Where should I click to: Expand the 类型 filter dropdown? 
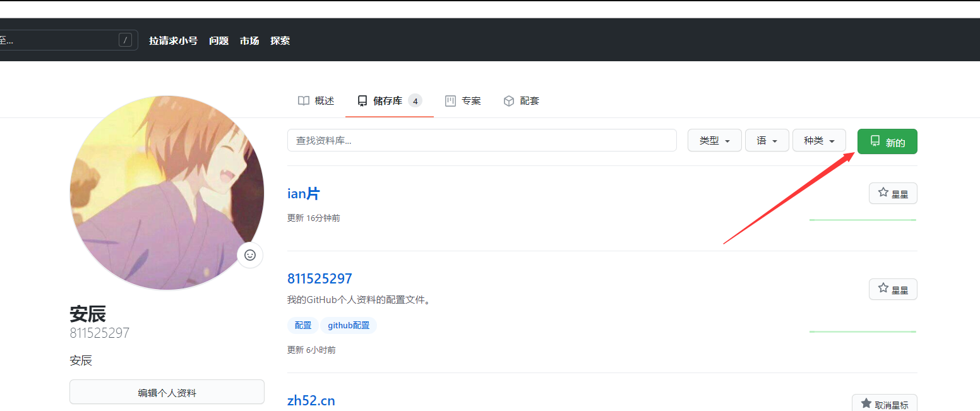714,141
